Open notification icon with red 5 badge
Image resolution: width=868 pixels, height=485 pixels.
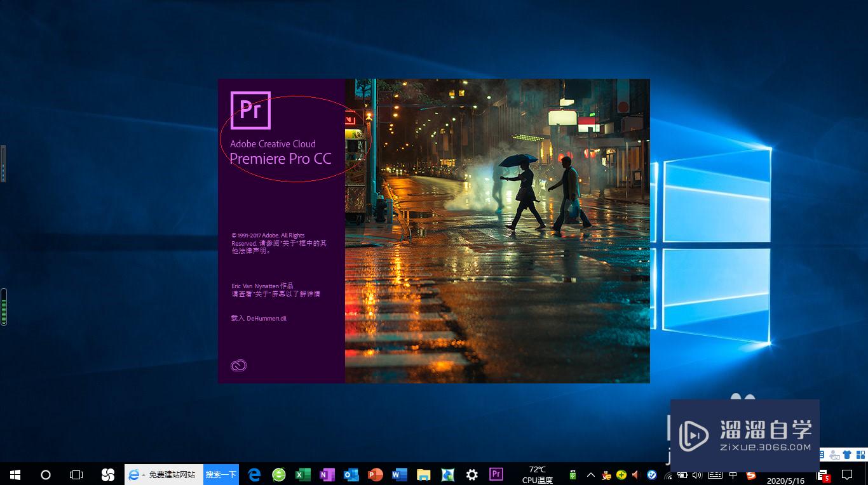coord(824,475)
